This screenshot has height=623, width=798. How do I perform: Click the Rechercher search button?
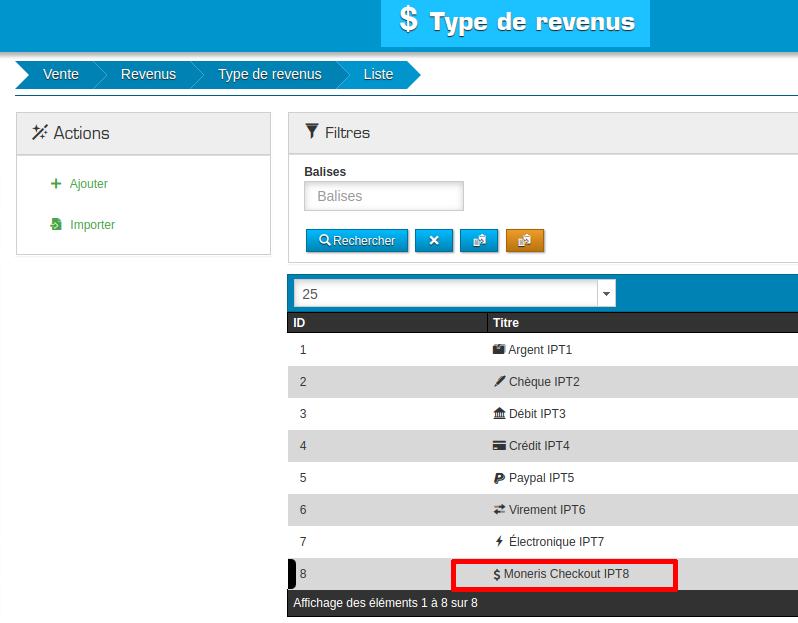(x=357, y=240)
